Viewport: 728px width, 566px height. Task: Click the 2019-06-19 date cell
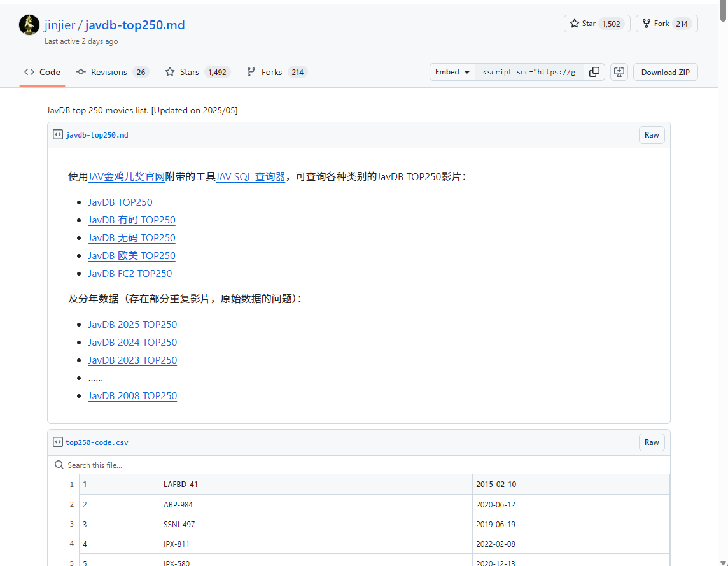click(571, 524)
